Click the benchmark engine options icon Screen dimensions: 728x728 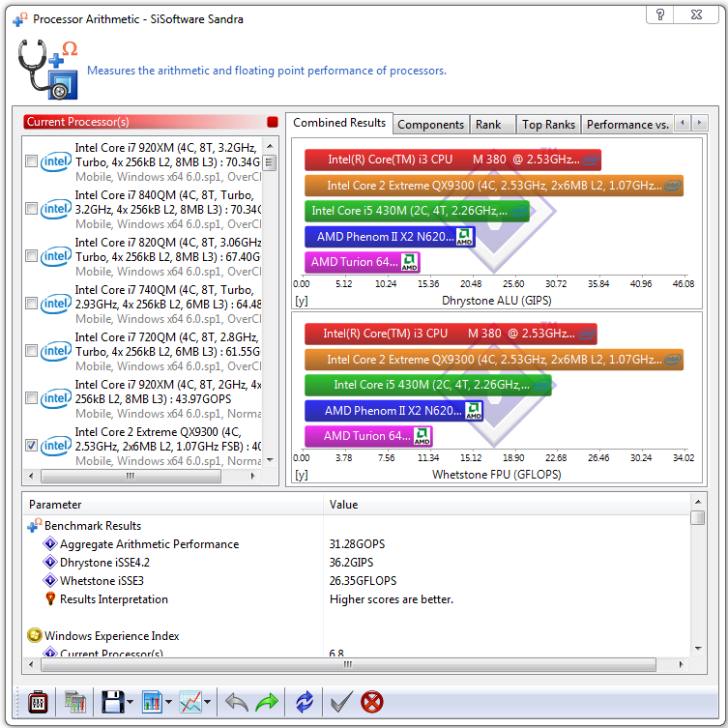click(x=38, y=702)
